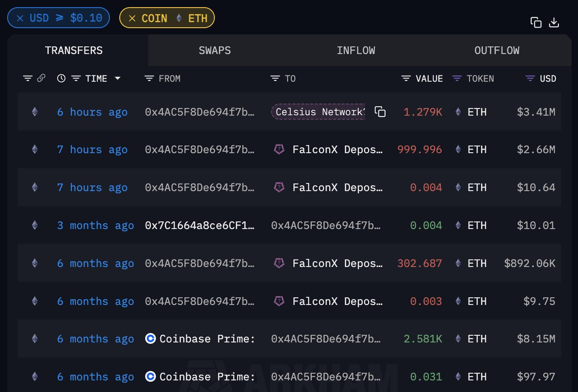This screenshot has height=392, width=578.
Task: Open FalconX Deposit in $10.64 row
Action: (x=338, y=188)
